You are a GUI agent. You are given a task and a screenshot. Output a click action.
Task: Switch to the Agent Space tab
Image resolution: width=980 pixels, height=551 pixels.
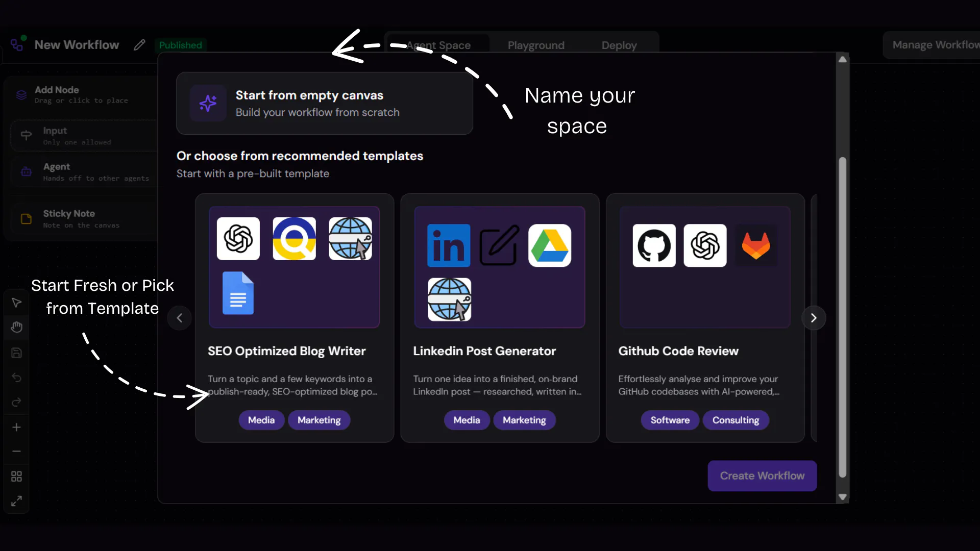tap(438, 45)
